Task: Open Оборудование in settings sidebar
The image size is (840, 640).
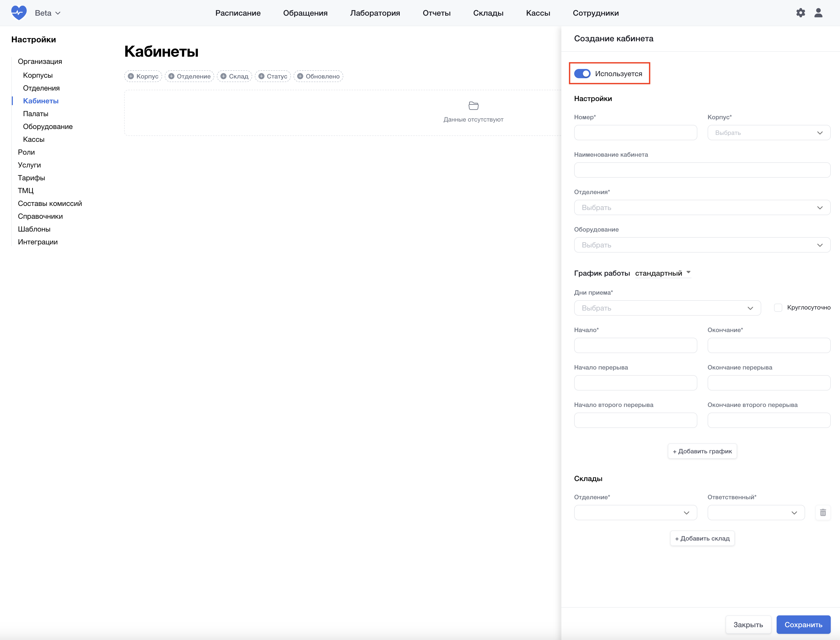Action: pyautogui.click(x=48, y=126)
